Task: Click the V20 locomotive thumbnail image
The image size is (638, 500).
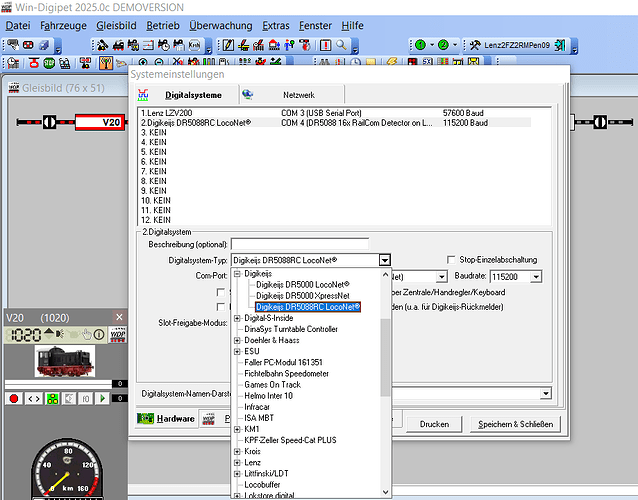Action: tap(65, 361)
